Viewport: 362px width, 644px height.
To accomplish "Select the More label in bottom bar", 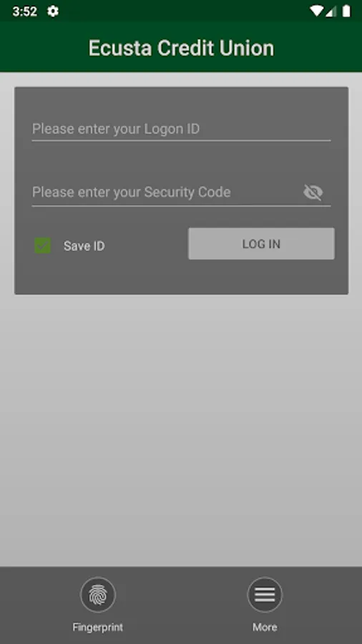I will tap(265, 627).
